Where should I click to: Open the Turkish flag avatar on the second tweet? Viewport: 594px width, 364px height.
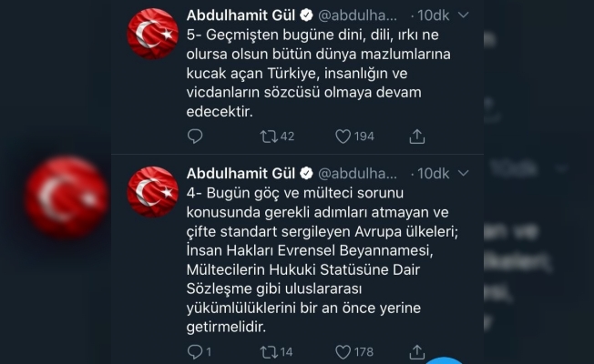pos(154,192)
